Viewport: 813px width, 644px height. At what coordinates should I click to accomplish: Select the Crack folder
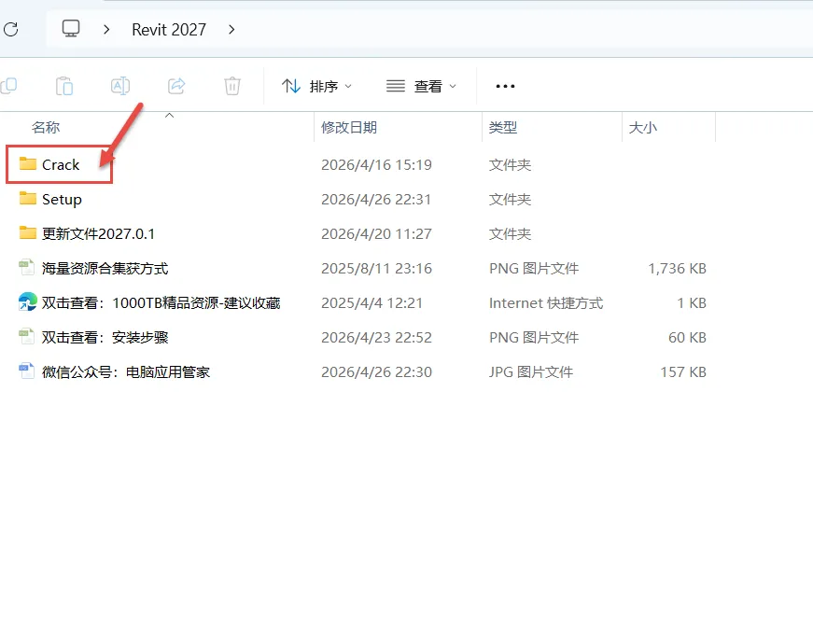(x=61, y=165)
